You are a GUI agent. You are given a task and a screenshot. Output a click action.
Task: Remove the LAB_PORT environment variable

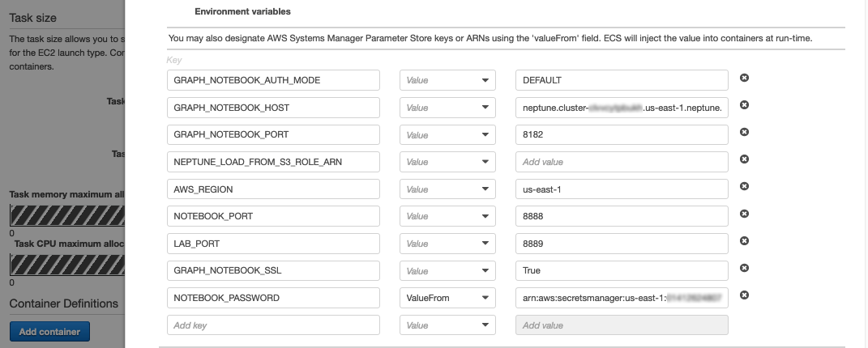(x=744, y=241)
